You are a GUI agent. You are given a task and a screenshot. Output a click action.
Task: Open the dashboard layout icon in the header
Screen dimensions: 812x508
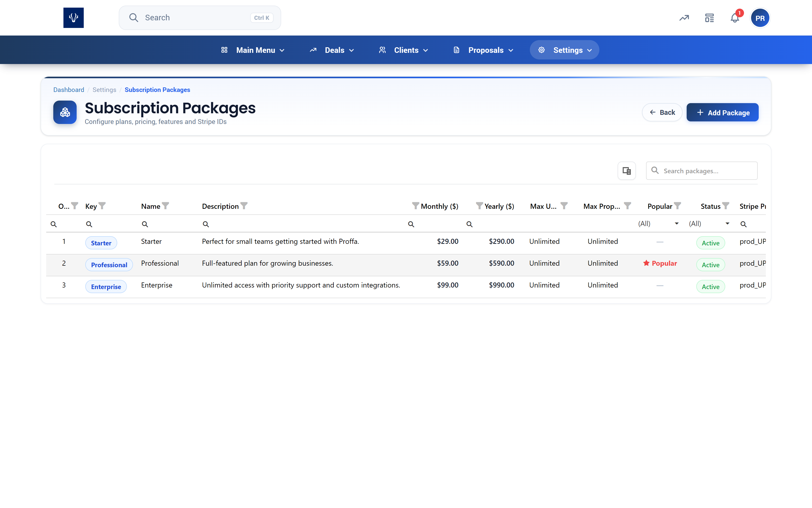point(709,18)
